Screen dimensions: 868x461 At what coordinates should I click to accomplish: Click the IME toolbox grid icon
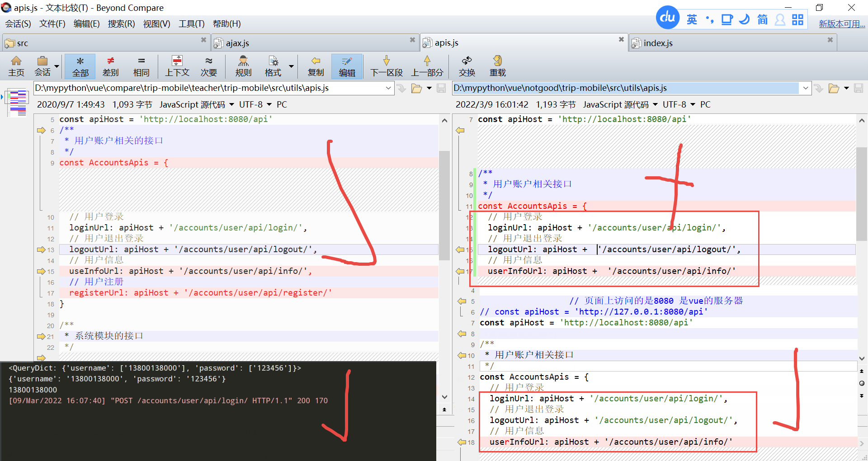tap(798, 19)
